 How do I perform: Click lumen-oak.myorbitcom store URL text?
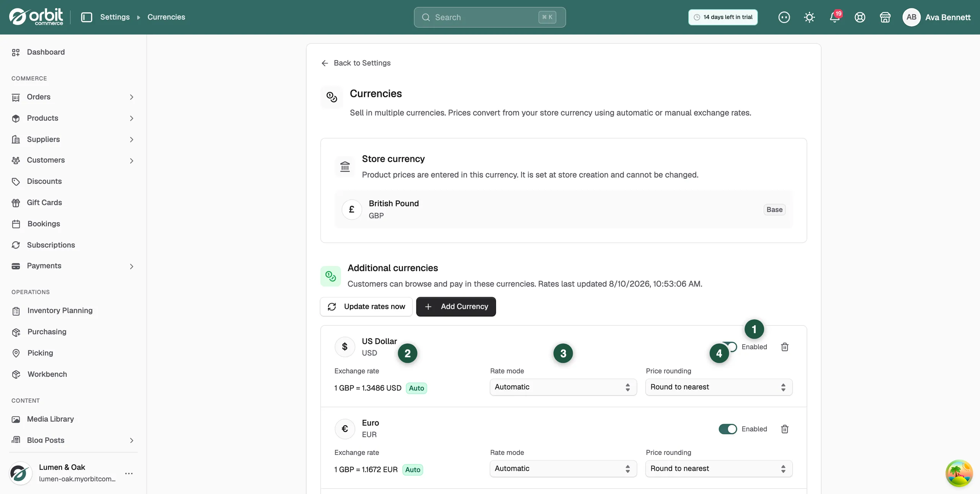[x=77, y=479]
